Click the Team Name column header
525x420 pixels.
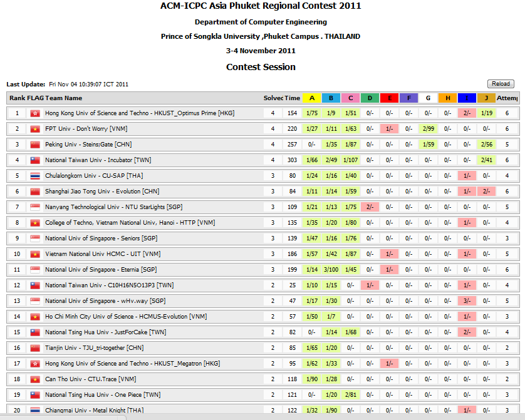[x=63, y=98]
